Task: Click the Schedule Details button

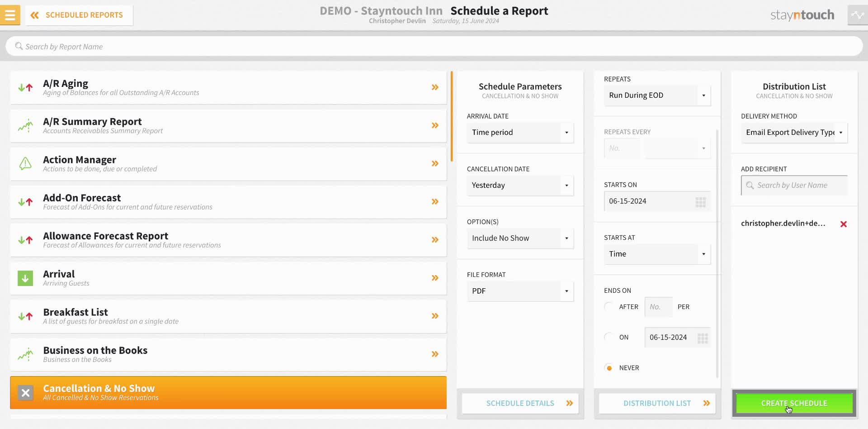Action: [x=520, y=403]
